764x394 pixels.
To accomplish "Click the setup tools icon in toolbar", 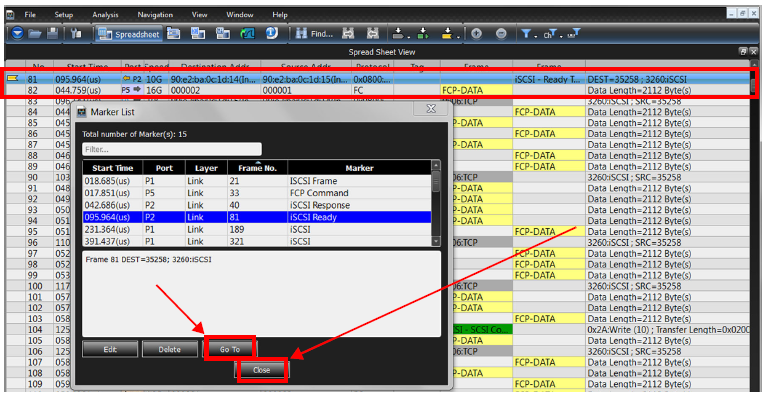I will (x=76, y=34).
